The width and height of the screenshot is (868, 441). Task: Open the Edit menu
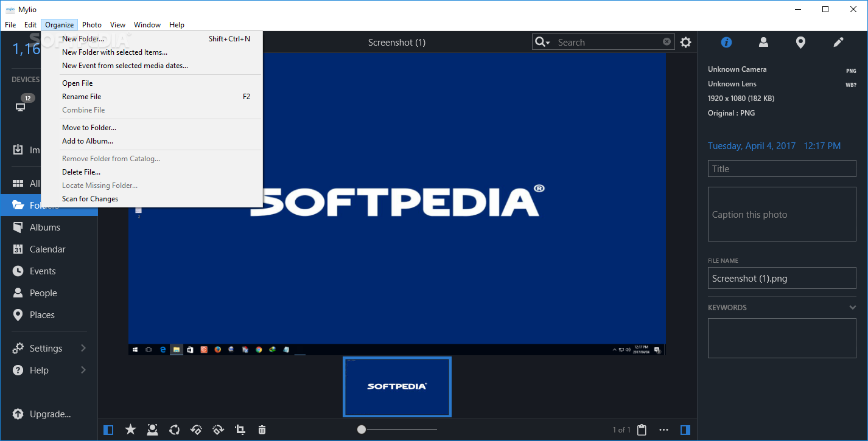[30, 25]
